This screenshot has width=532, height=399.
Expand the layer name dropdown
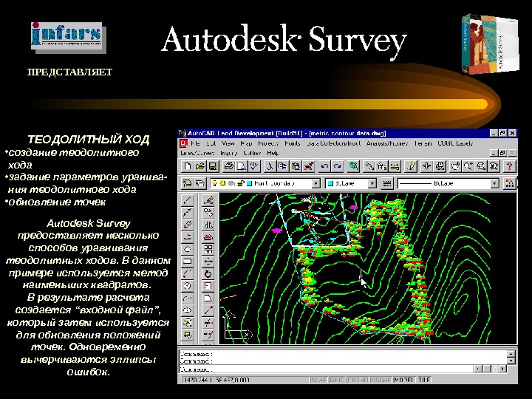(316, 183)
